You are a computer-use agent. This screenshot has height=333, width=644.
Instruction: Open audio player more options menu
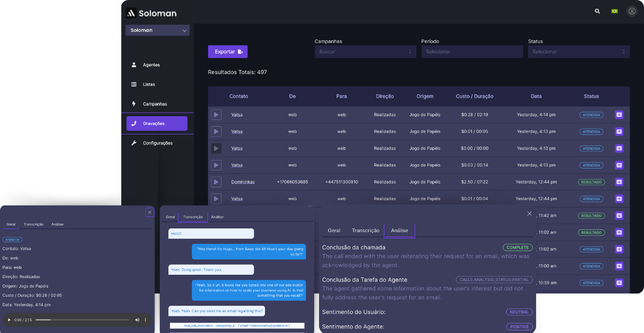[145, 320]
